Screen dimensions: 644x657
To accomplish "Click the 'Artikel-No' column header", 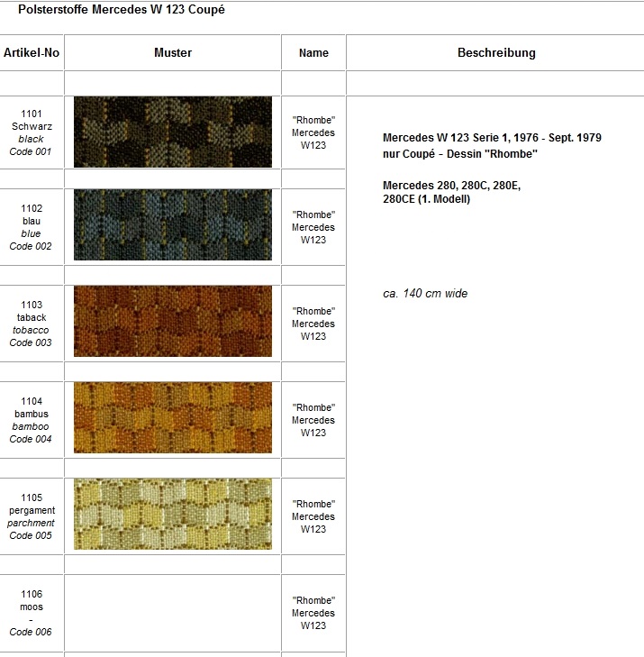I will (32, 53).
